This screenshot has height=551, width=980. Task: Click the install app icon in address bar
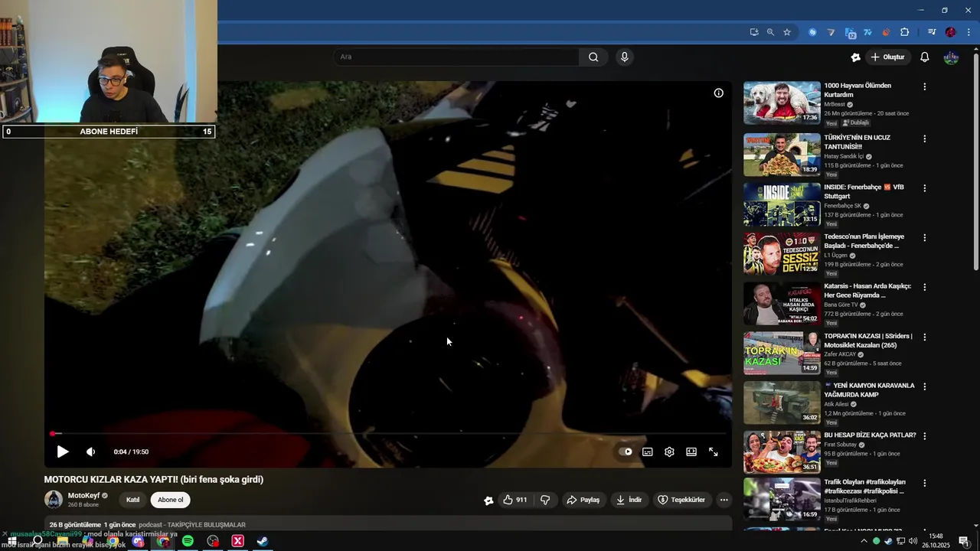754,32
